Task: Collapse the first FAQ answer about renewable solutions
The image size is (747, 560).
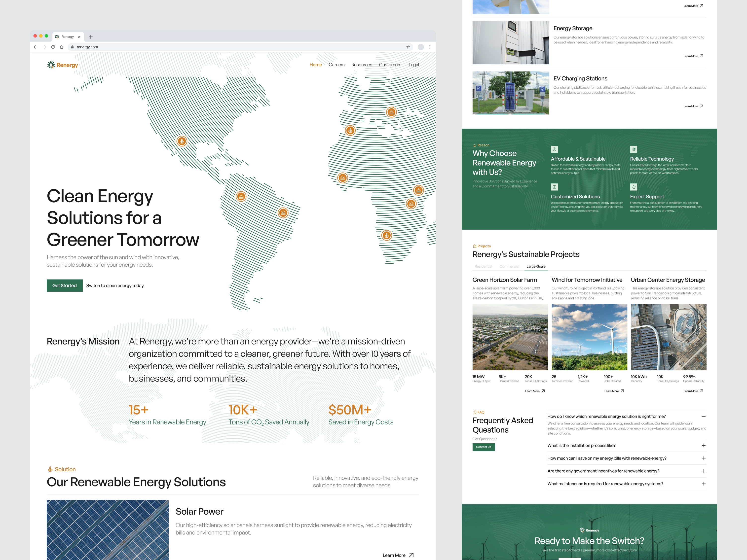Action: coord(704,416)
